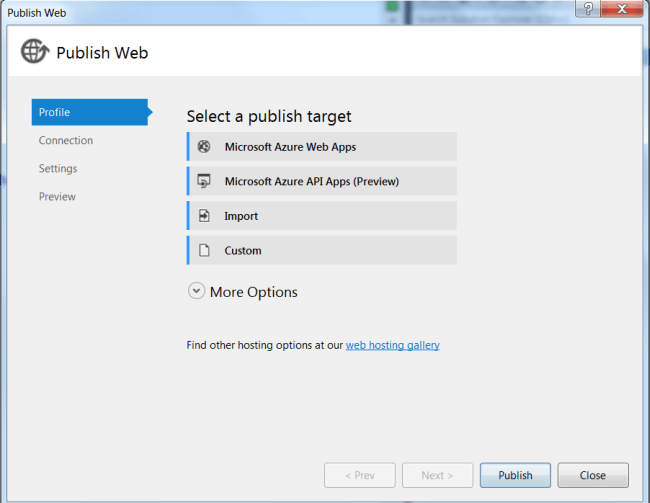Select the Profile tab
The height and width of the screenshot is (503, 650).
90,112
